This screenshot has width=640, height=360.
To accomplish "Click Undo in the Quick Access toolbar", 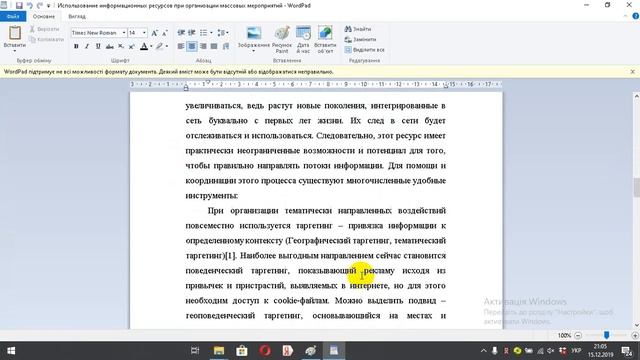I will tap(29, 5).
